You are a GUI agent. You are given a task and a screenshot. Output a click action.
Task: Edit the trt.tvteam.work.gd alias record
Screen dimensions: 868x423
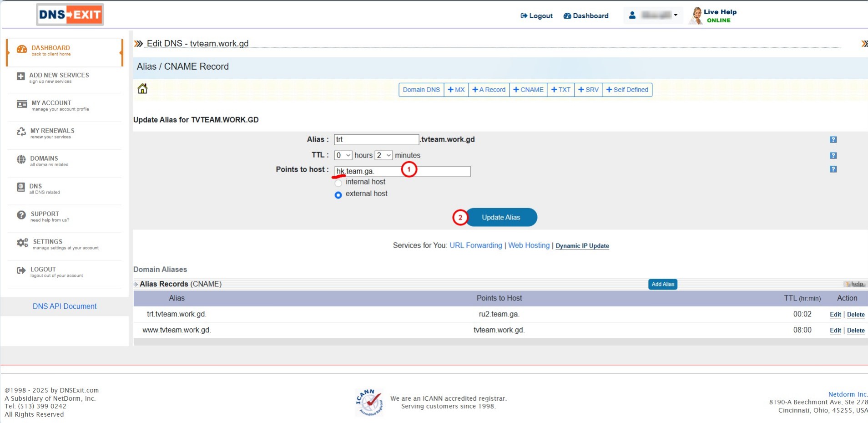coord(835,315)
